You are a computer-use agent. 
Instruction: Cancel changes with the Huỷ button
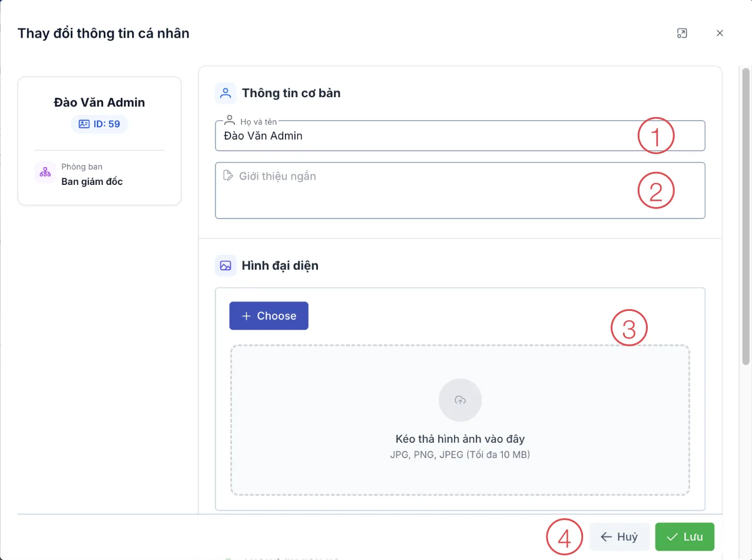coord(620,537)
